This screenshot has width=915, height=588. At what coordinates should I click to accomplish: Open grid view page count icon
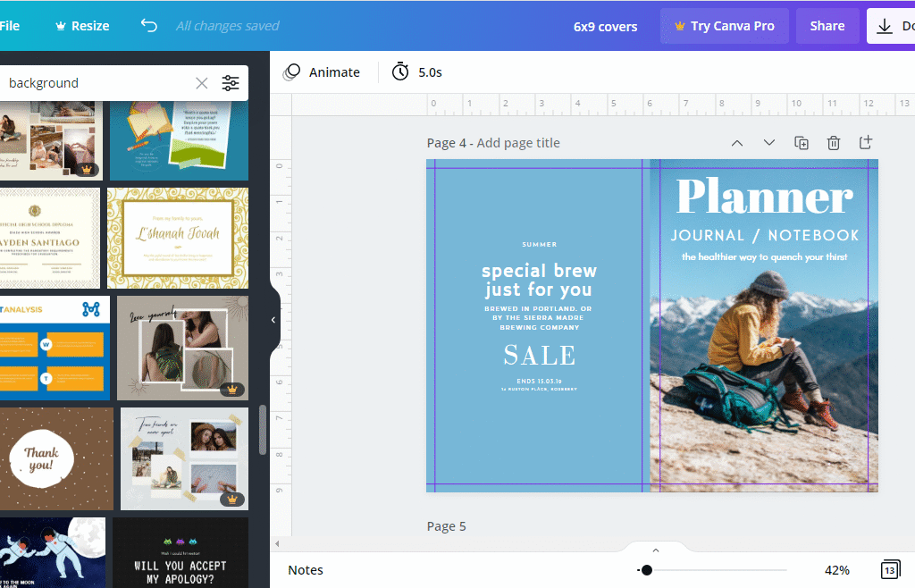click(890, 570)
